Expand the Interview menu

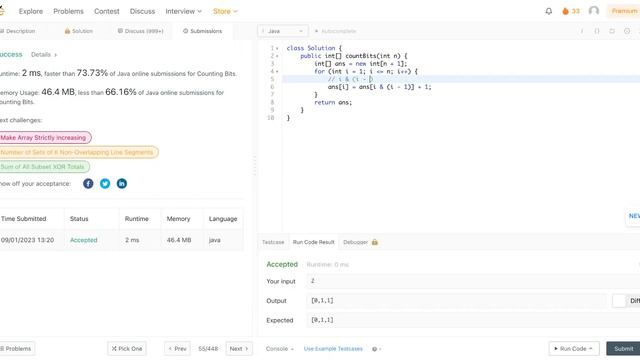coord(183,11)
